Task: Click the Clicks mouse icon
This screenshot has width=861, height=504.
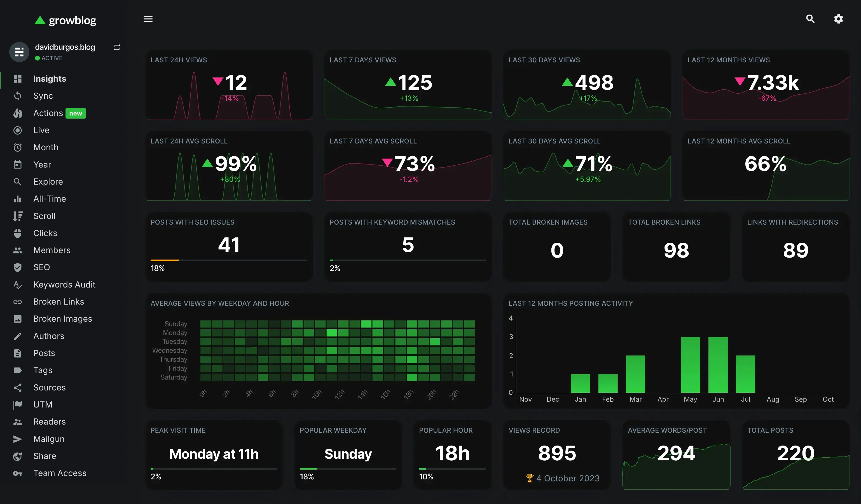Action: click(x=17, y=233)
